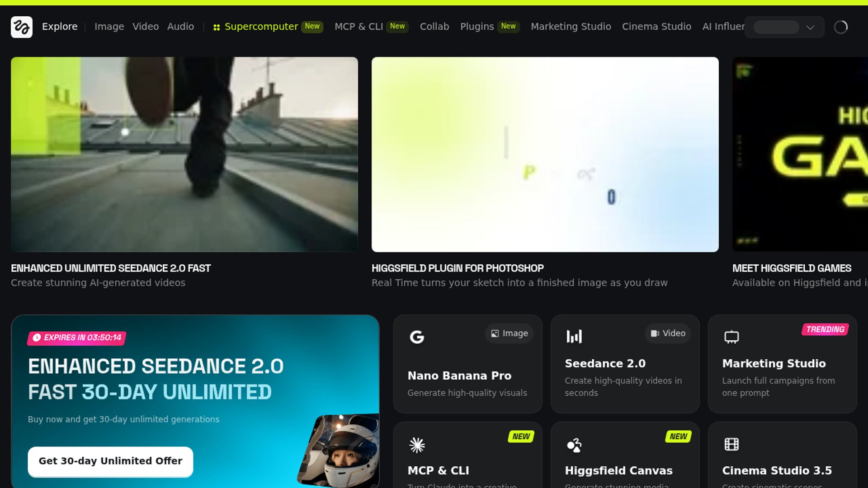Click the Google G icon

coord(417,337)
